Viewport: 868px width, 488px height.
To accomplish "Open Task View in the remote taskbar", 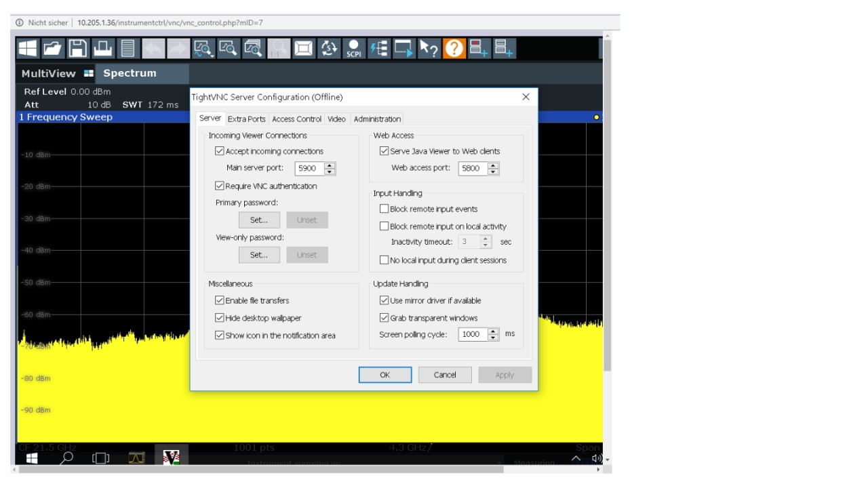I will (x=100, y=459).
